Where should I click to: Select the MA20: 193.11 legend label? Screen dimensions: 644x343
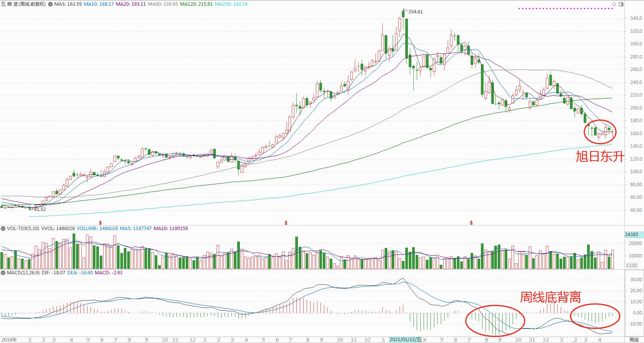[x=131, y=4]
